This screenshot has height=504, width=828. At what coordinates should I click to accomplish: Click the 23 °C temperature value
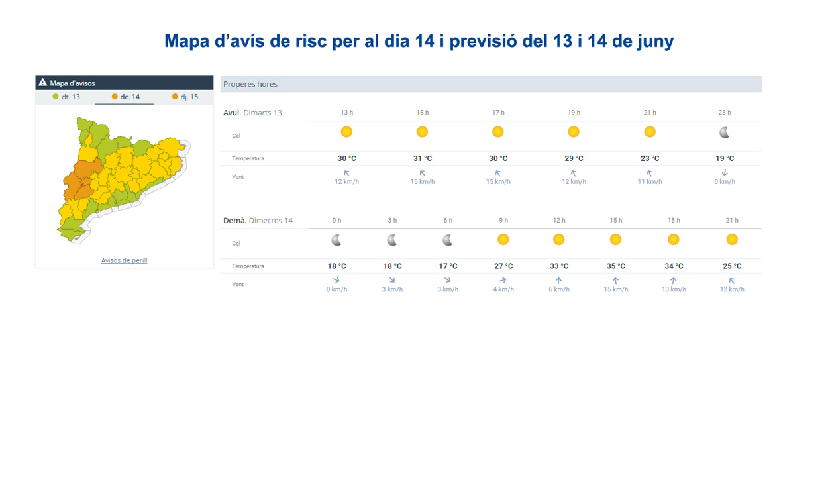(x=650, y=158)
